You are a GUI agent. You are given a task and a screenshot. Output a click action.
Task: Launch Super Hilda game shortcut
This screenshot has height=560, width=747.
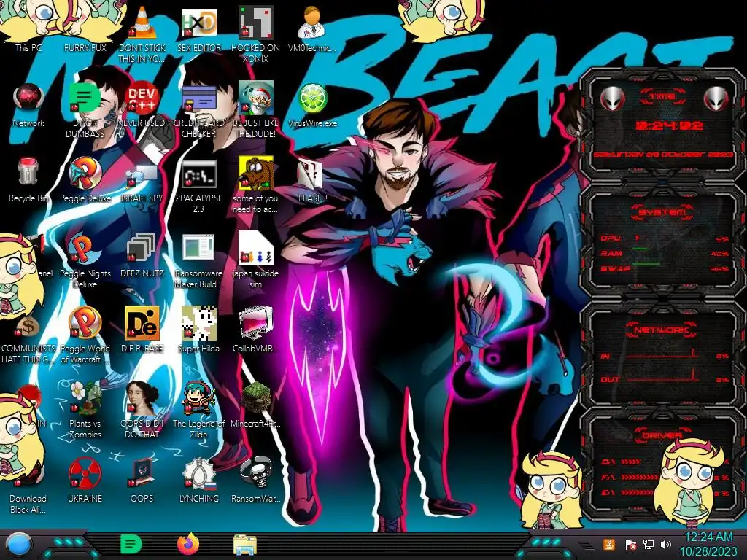[x=198, y=330]
